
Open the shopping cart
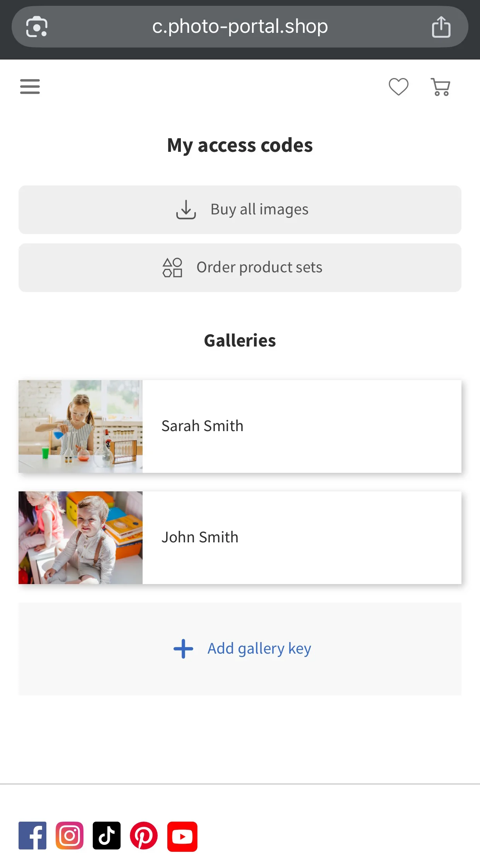441,87
